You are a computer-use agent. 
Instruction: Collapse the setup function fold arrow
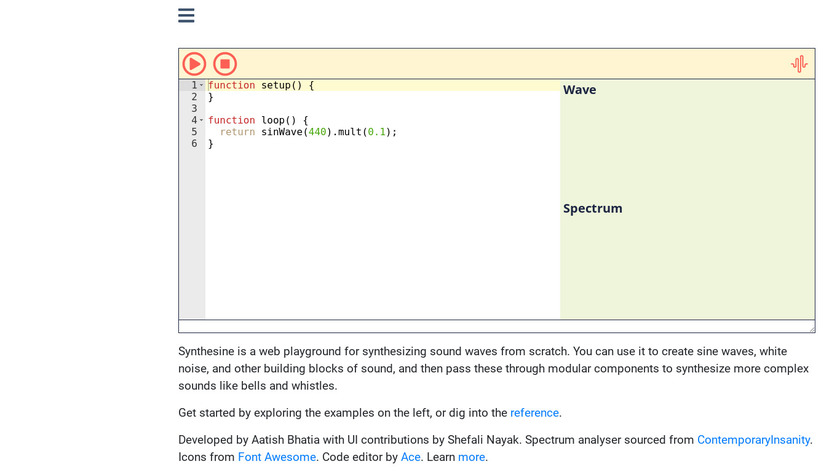pyautogui.click(x=201, y=85)
